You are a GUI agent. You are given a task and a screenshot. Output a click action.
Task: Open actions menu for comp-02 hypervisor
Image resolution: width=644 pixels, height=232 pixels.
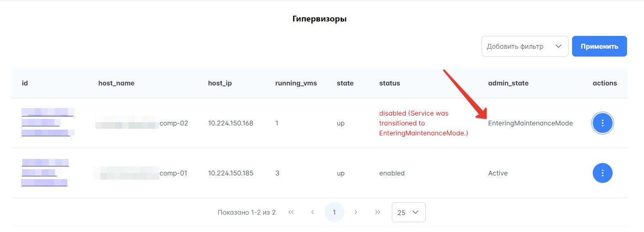click(602, 123)
